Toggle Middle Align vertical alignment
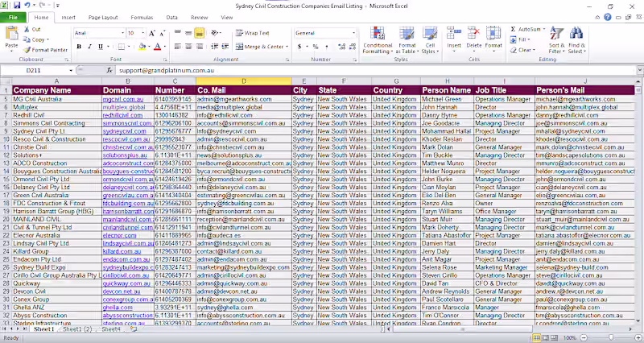The width and height of the screenshot is (644, 343). [x=188, y=33]
